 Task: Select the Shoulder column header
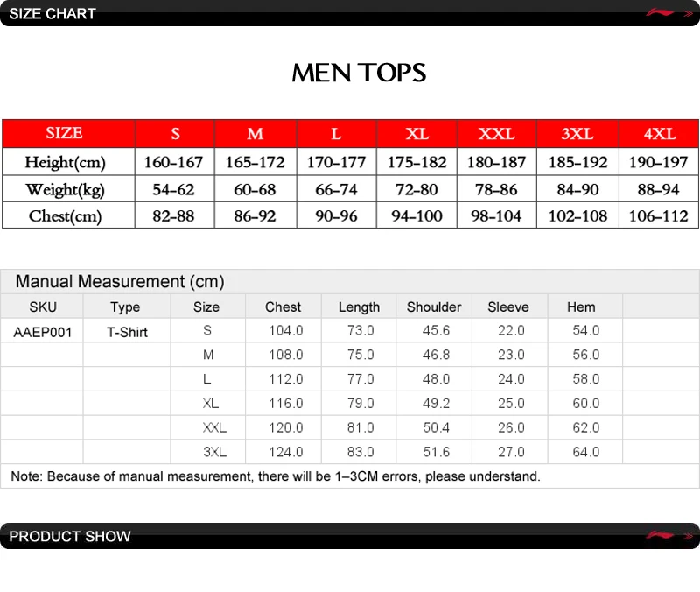pyautogui.click(x=434, y=307)
